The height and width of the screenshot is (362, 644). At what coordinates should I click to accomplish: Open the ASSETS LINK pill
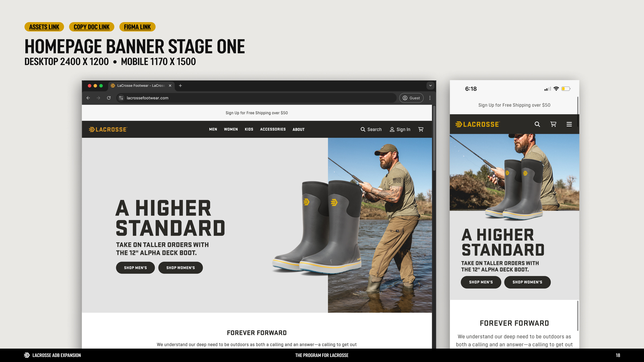tap(44, 27)
